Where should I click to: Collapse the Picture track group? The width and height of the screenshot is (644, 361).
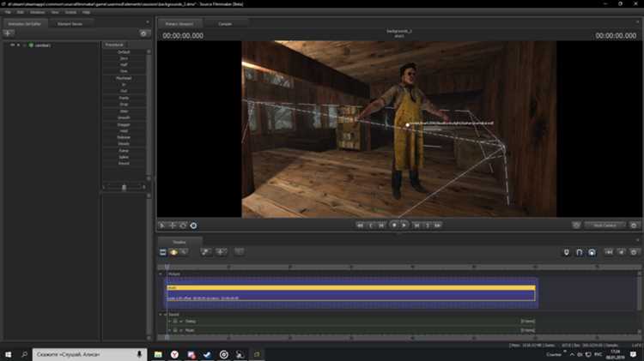161,274
